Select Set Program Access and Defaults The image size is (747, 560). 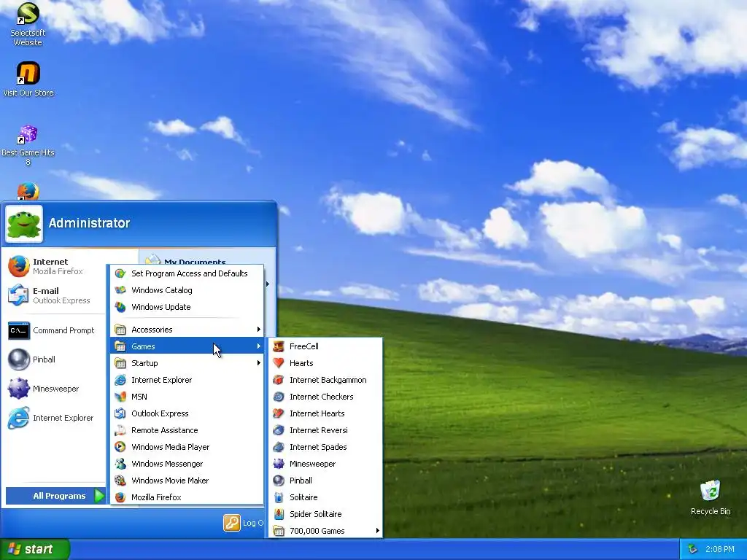click(187, 273)
